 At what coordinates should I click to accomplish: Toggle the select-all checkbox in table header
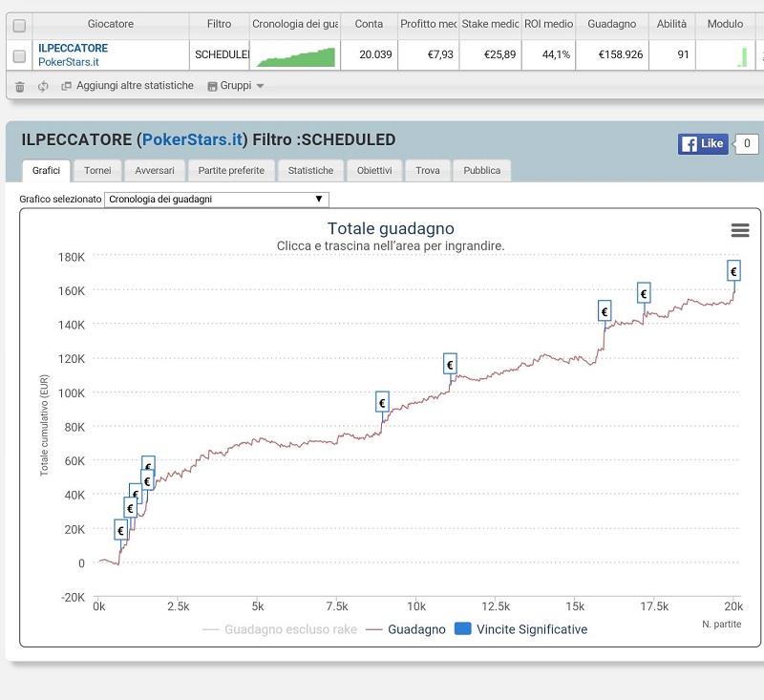19,26
